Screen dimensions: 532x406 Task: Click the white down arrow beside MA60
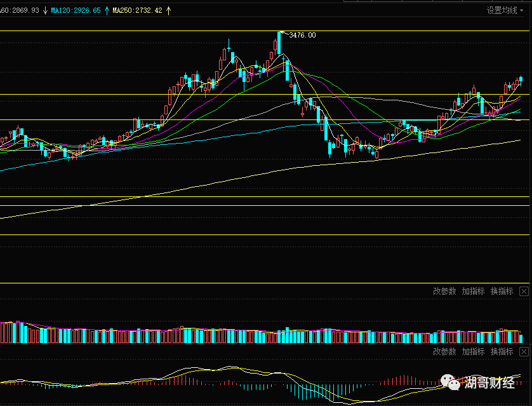(46, 11)
